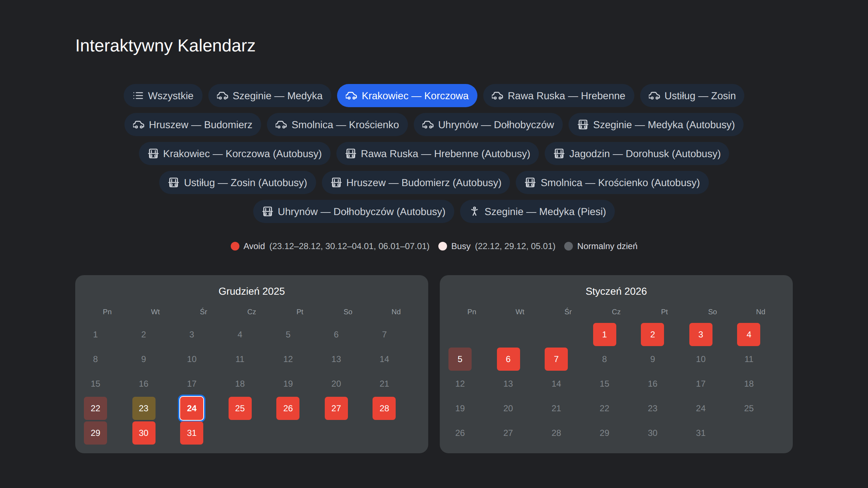
Task: Click pedestrian icon on Szeginie — Medyka (Piesi)
Action: pyautogui.click(x=475, y=211)
